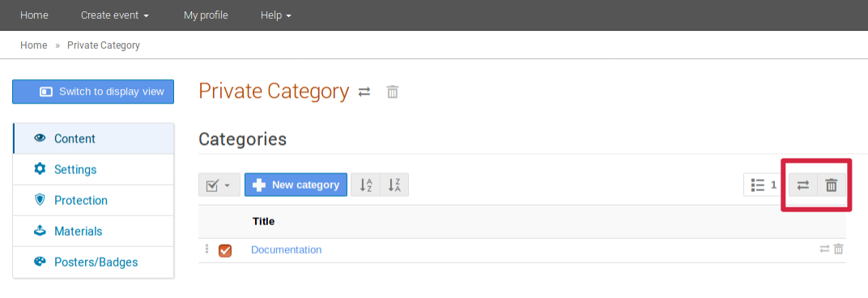This screenshot has height=298, width=868.
Task: Expand the Create event menu
Action: click(115, 15)
